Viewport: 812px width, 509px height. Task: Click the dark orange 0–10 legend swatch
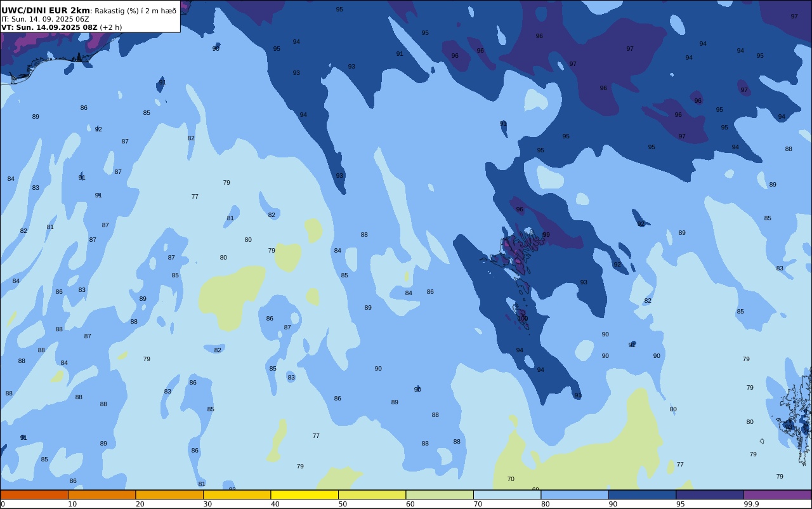34,494
